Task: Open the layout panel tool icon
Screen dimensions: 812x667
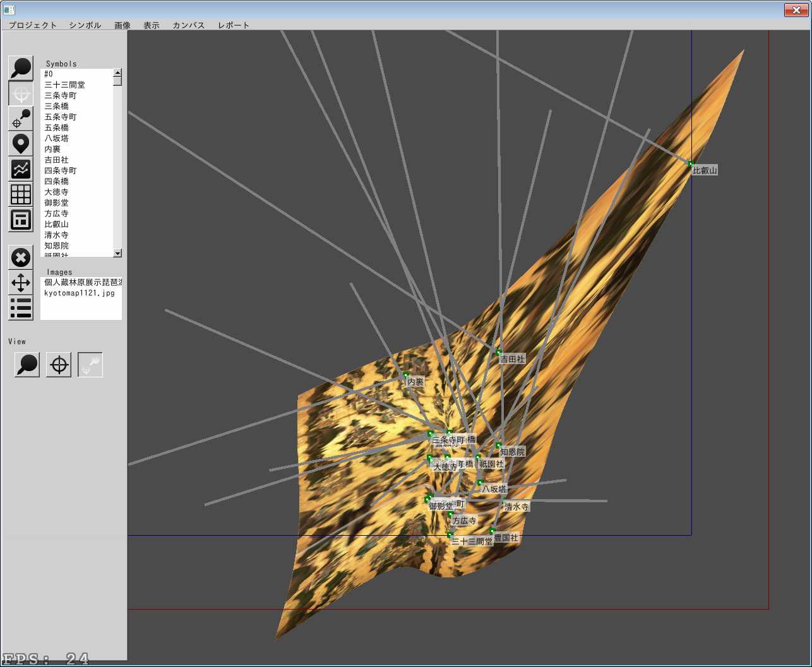Action: coord(21,220)
